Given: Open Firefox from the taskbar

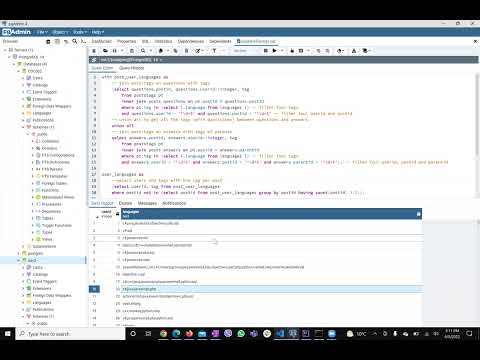Looking at the screenshot, I should pyautogui.click(x=189, y=333).
